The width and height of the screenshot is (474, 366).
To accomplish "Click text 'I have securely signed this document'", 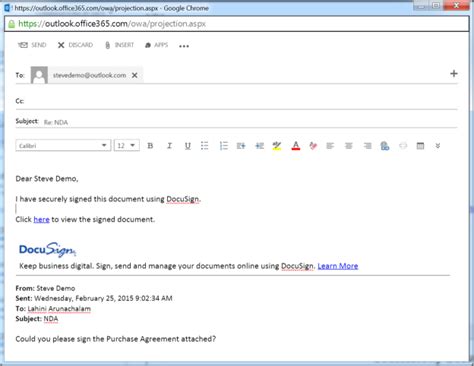I will (79, 199).
